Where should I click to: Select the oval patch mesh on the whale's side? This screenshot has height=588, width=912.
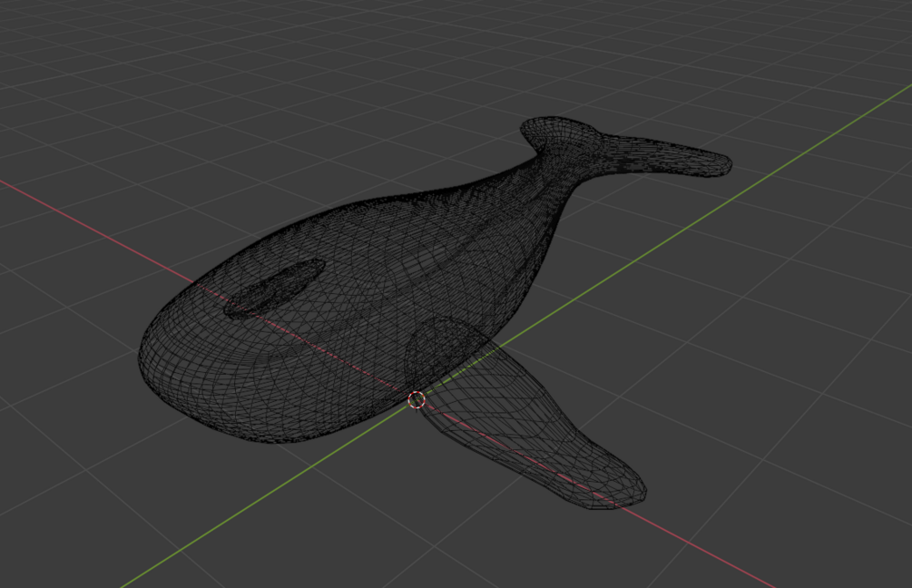pyautogui.click(x=275, y=288)
